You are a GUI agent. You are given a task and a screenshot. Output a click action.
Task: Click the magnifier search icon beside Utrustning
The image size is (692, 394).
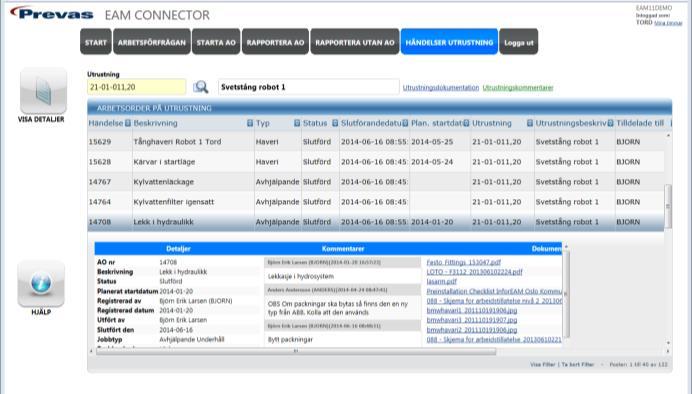(200, 87)
